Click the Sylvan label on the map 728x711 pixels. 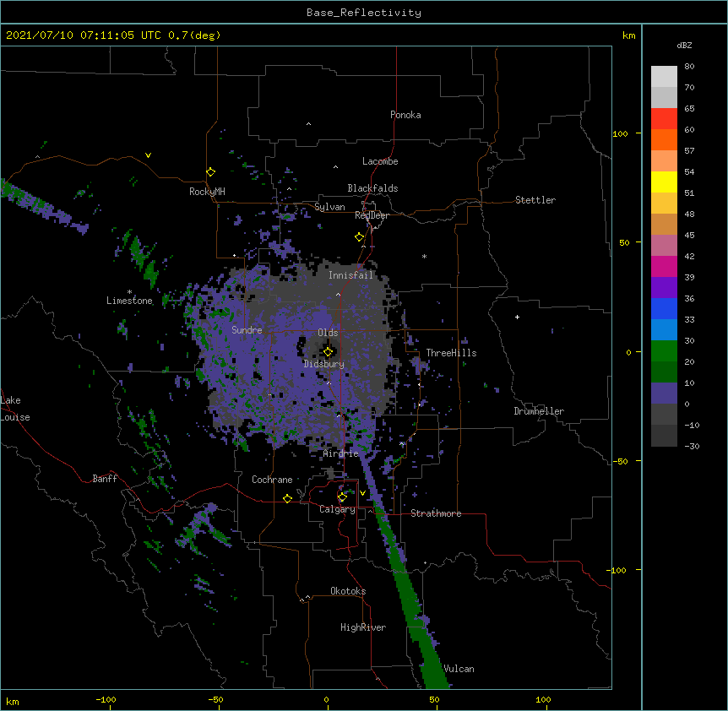pyautogui.click(x=329, y=207)
